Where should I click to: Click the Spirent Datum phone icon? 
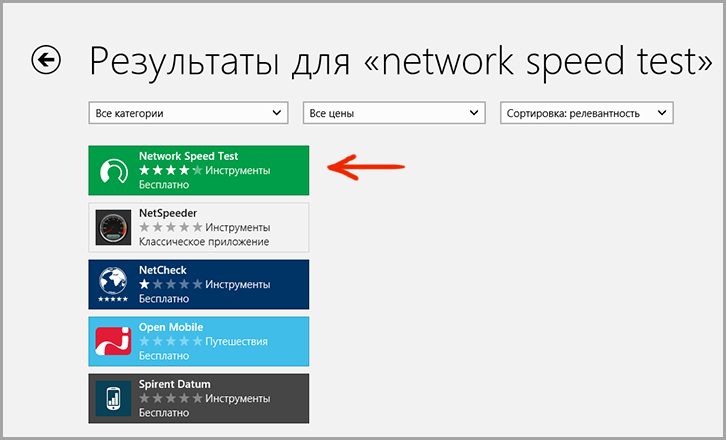pyautogui.click(x=113, y=398)
